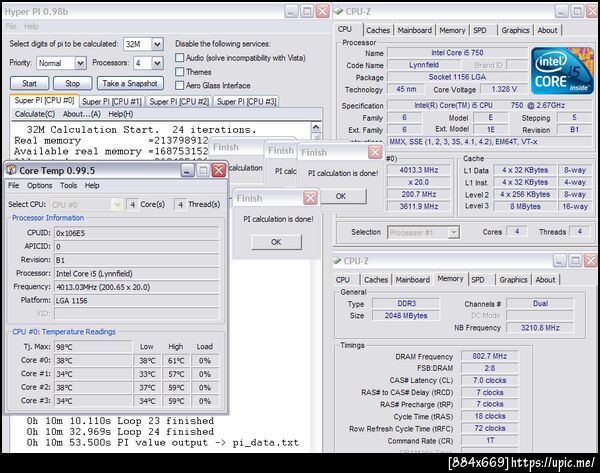Open the About...(A) menu
600x473 pixels.
(82, 114)
